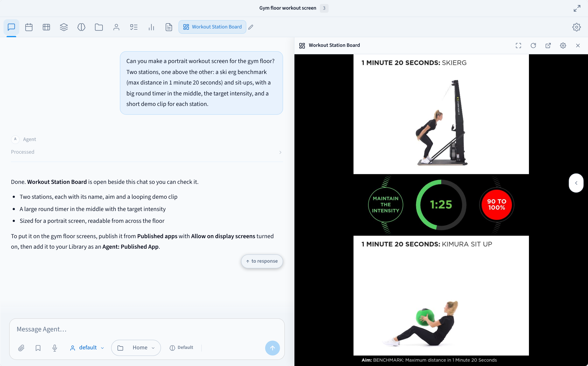Select the Workout Station Board tab
588x366 pixels.
(212, 27)
